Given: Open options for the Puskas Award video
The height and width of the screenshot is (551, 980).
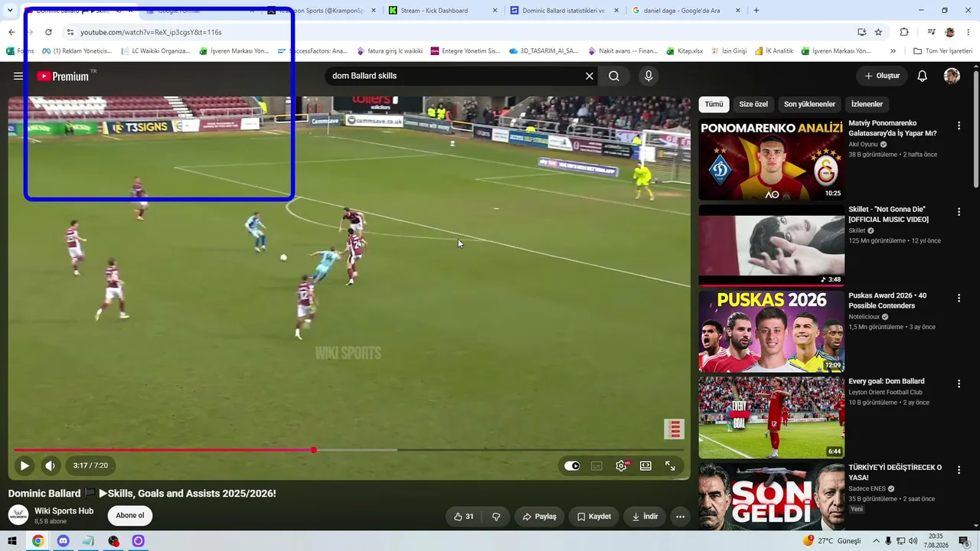Looking at the screenshot, I should 959,298.
